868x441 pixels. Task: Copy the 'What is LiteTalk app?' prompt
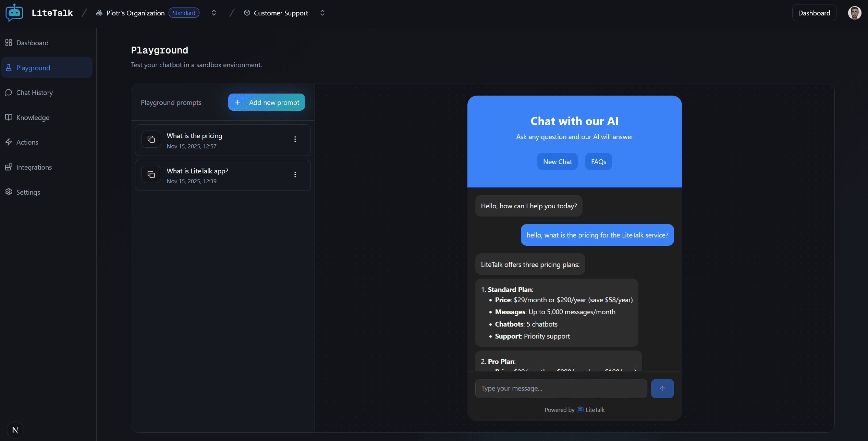pyautogui.click(x=151, y=174)
